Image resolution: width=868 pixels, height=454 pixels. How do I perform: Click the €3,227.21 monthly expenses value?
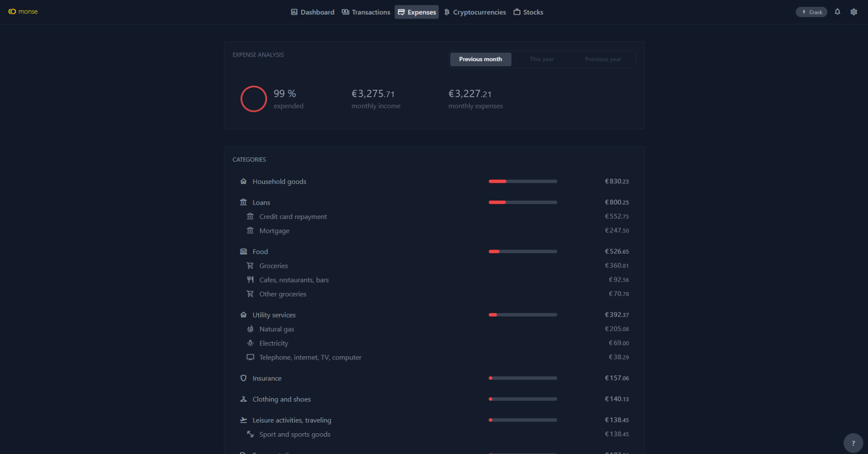point(470,94)
